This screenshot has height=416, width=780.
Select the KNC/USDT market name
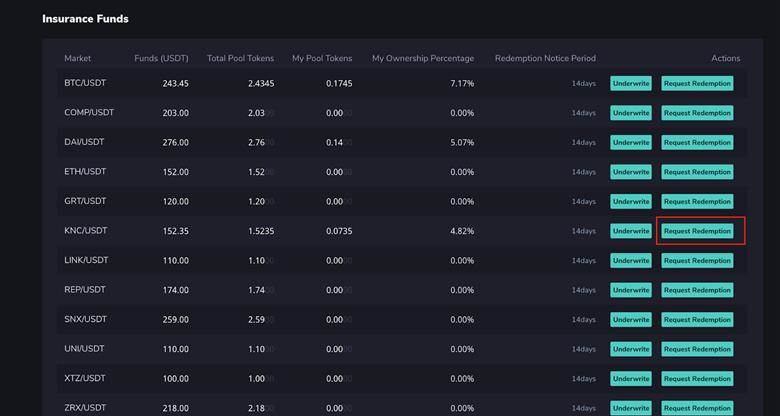86,230
